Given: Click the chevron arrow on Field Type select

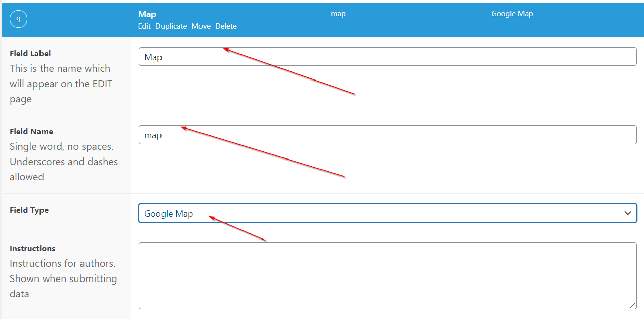Looking at the screenshot, I should pos(628,213).
